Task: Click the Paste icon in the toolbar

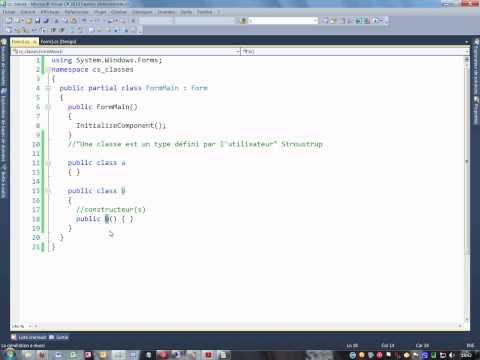Action: pyautogui.click(x=73, y=21)
